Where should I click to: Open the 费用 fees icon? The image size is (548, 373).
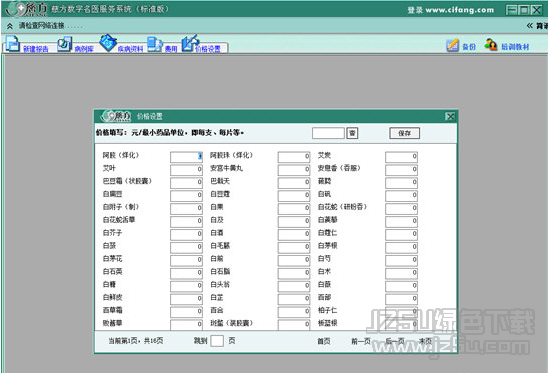click(154, 44)
